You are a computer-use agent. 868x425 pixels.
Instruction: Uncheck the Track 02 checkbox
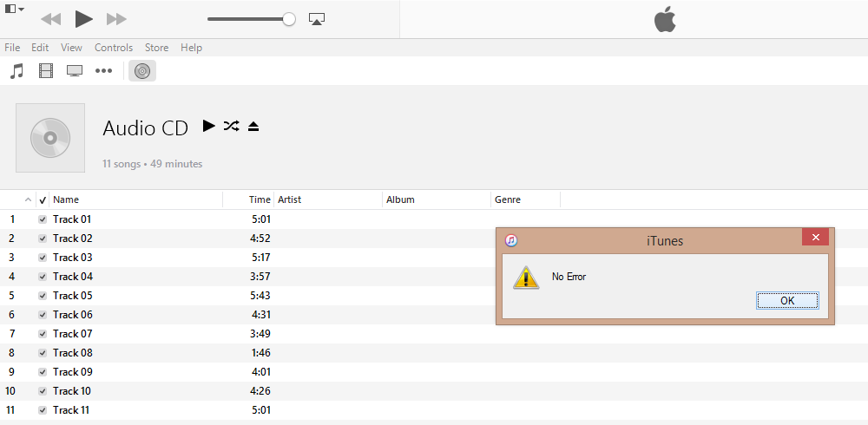click(x=43, y=239)
